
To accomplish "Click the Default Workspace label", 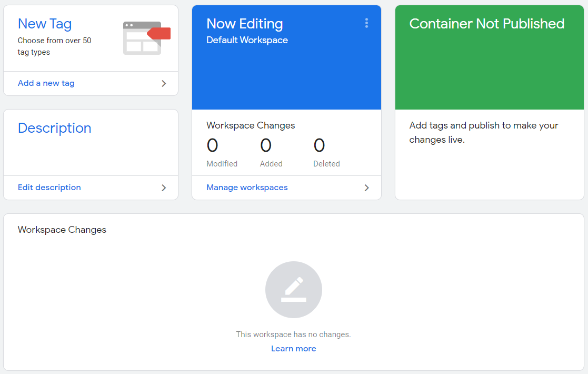I will (247, 40).
